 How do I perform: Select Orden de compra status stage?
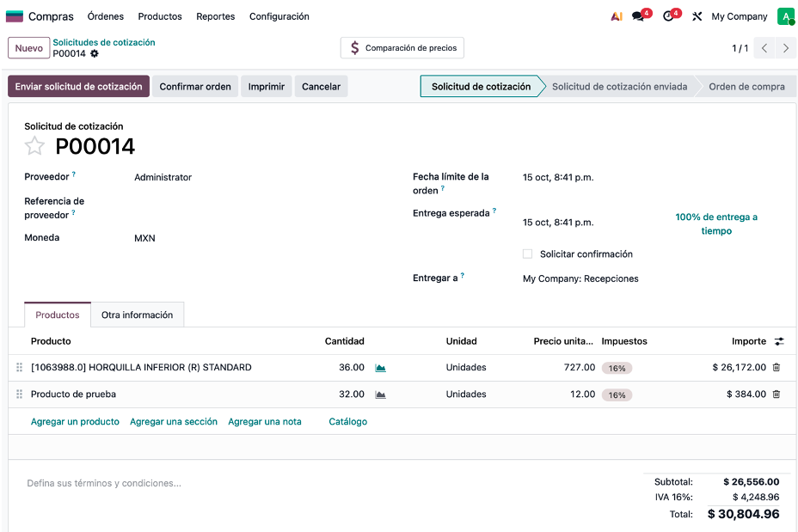click(x=746, y=86)
